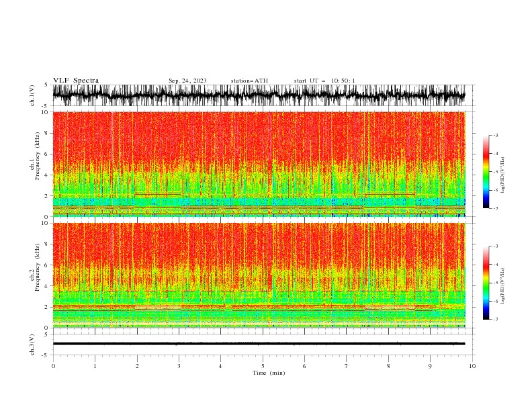Click the "VLF Spectra" title text
This screenshot has width=532, height=411.
[76, 81]
